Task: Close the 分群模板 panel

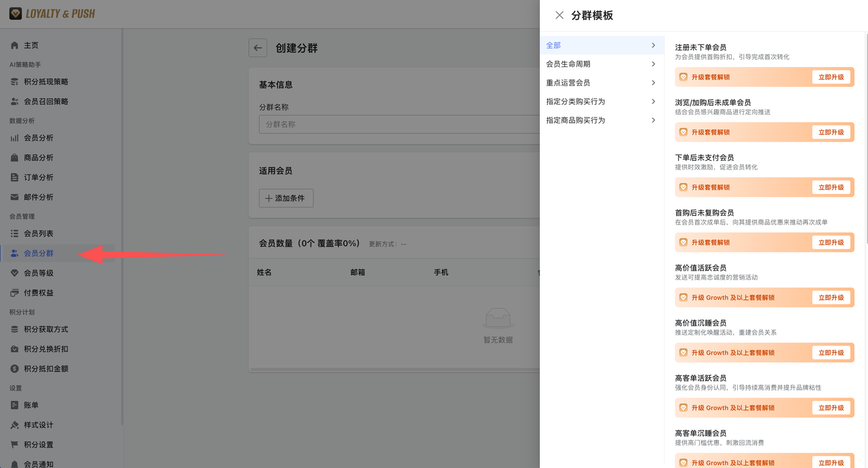Action: (559, 15)
